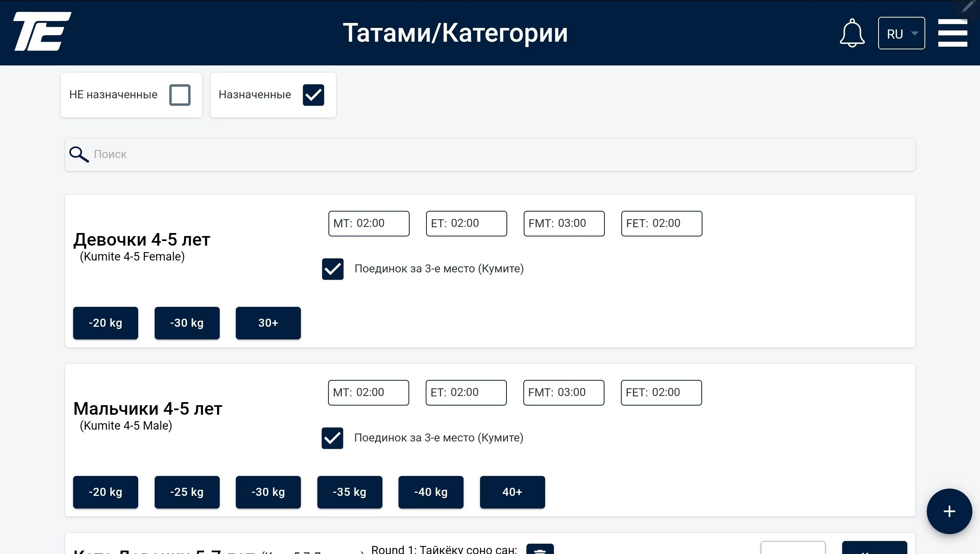
Task: Click (Kumite 4-5 Female) subtitle
Action: click(x=132, y=257)
